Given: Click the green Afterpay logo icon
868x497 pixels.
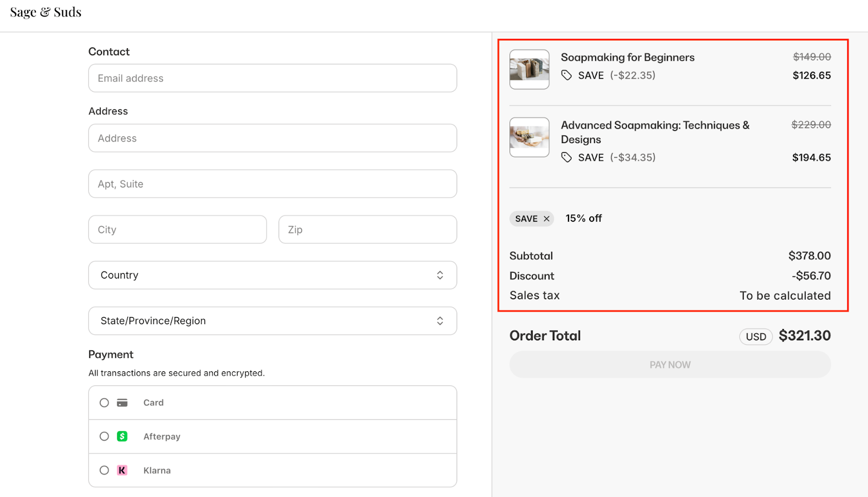Looking at the screenshot, I should click(x=122, y=436).
